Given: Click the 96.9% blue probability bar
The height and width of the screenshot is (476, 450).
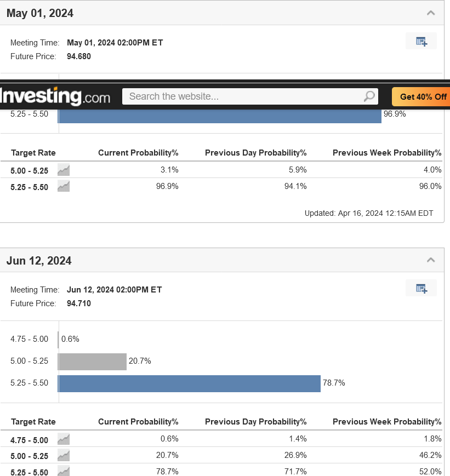Looking at the screenshot, I should tap(220, 116).
